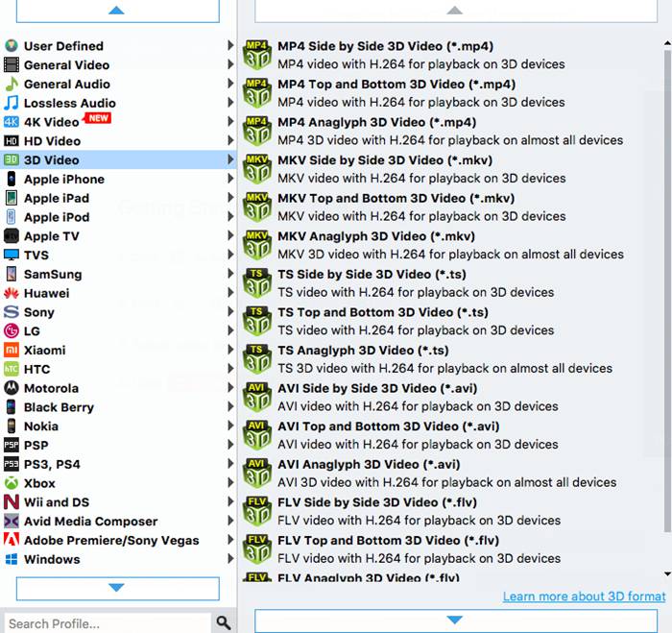Click profile list scroll-down arrow button
672x633 pixels.
click(x=456, y=621)
